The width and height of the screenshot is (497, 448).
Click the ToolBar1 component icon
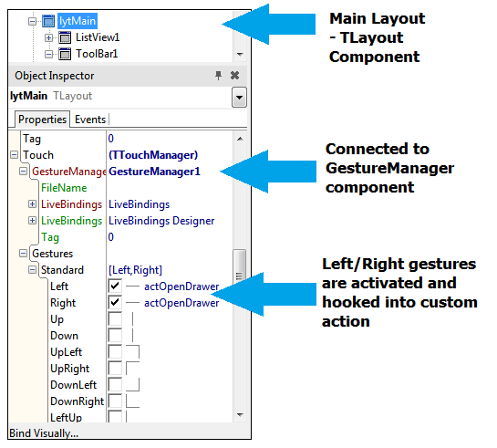click(x=65, y=54)
